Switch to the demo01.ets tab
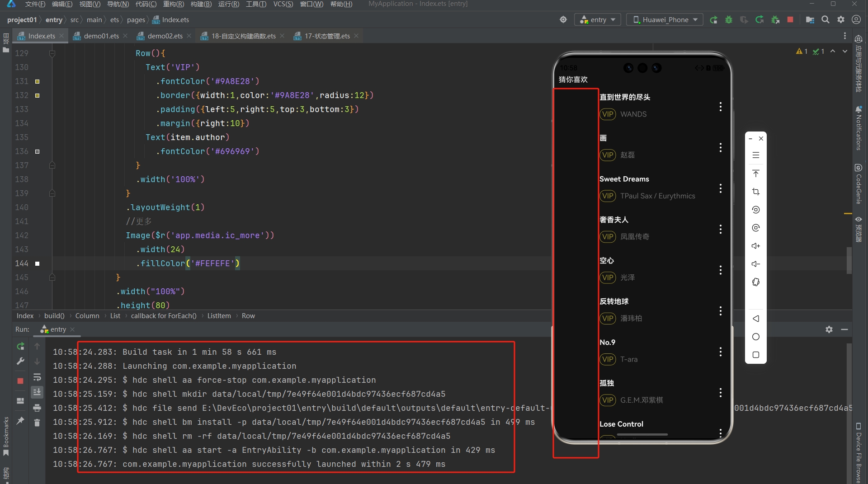868x484 pixels. coord(101,36)
